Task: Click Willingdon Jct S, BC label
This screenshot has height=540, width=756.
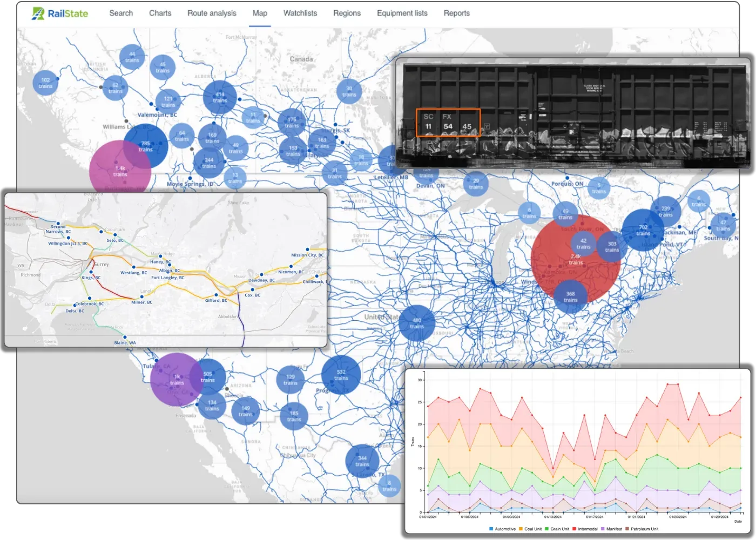Action: click(68, 244)
